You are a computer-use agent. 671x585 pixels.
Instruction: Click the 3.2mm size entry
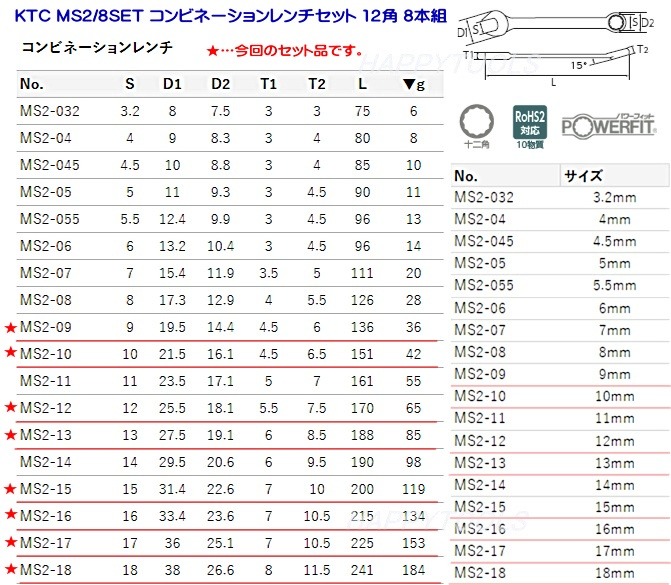tap(615, 198)
